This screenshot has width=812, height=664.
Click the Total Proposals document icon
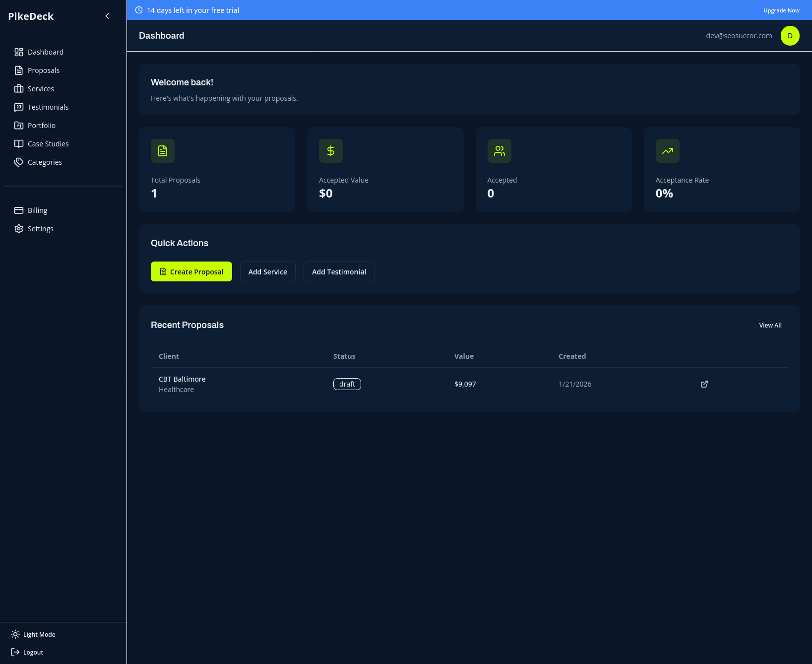(x=163, y=151)
